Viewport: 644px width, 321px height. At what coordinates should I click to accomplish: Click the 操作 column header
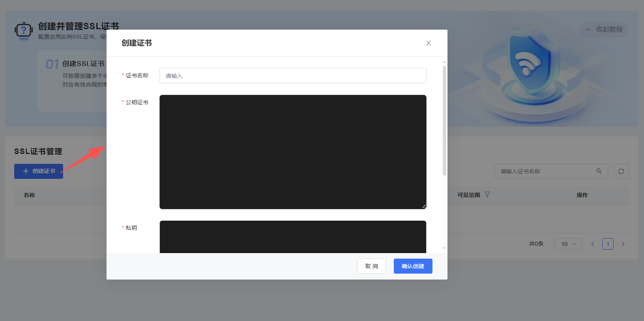tap(582, 195)
